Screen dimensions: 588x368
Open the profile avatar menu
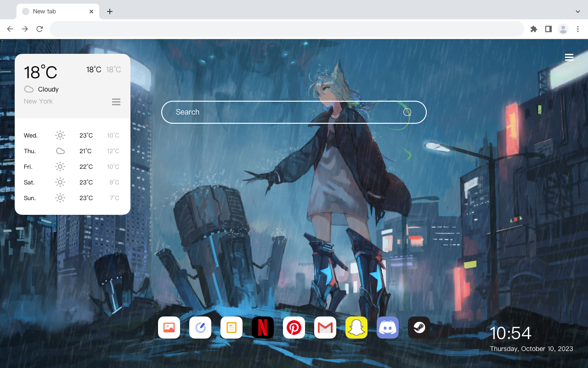tap(563, 29)
